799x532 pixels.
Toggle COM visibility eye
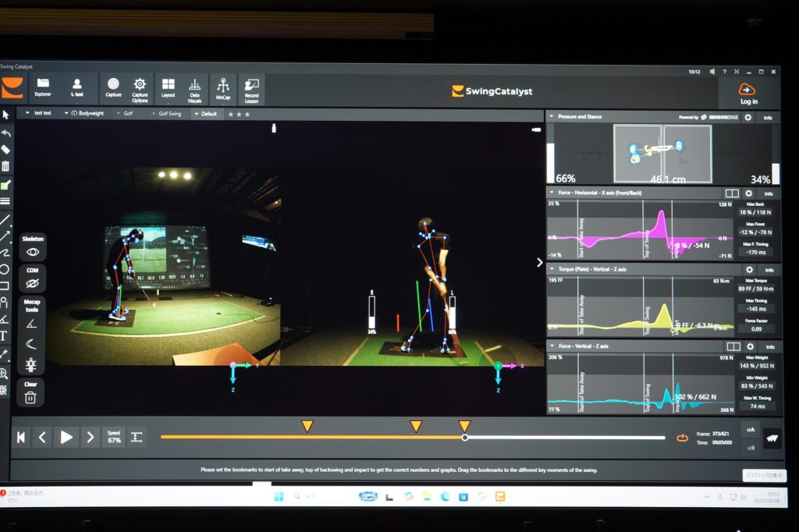click(32, 283)
